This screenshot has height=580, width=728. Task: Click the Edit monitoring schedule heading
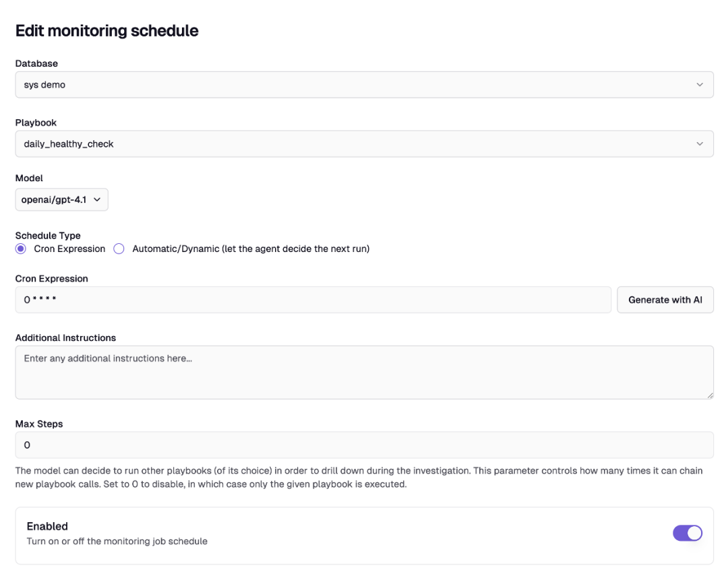[107, 31]
